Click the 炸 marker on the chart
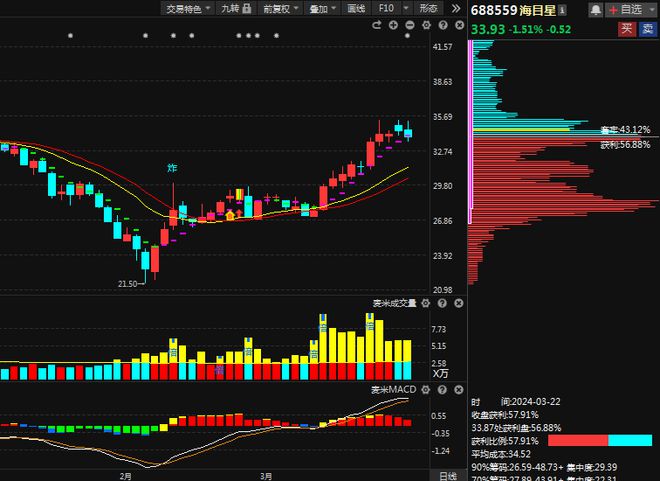660x481 pixels. click(x=172, y=168)
